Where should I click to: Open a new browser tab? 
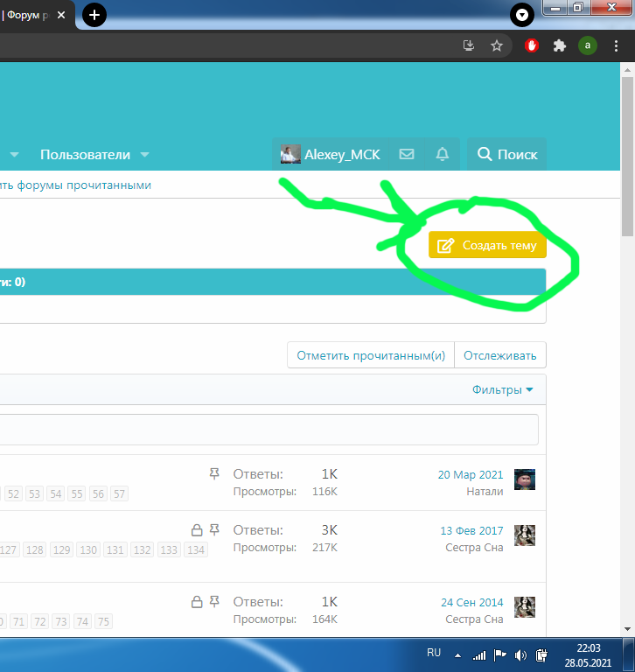pyautogui.click(x=94, y=14)
